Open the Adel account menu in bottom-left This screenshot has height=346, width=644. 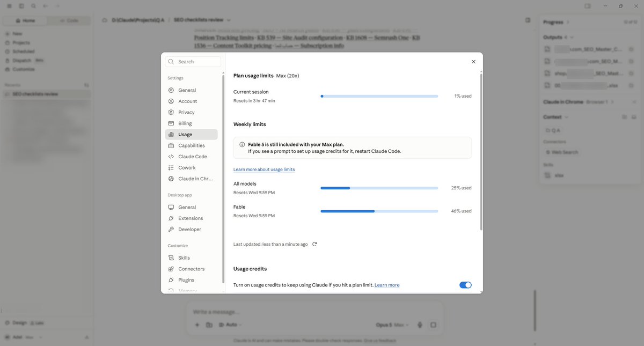24,337
